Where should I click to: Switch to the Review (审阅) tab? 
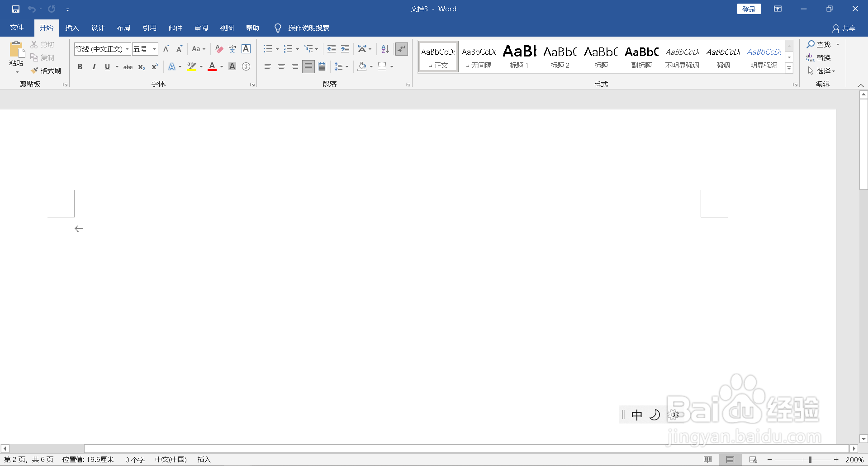[201, 28]
